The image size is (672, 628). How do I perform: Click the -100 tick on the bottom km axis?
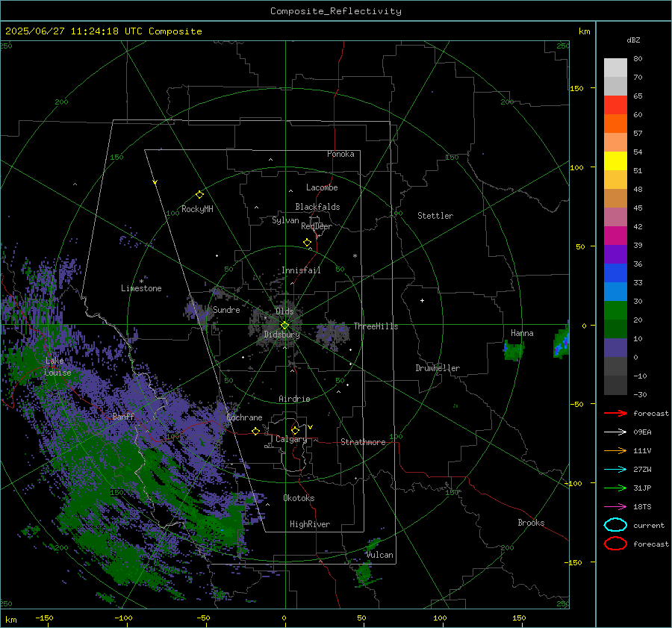click(123, 618)
